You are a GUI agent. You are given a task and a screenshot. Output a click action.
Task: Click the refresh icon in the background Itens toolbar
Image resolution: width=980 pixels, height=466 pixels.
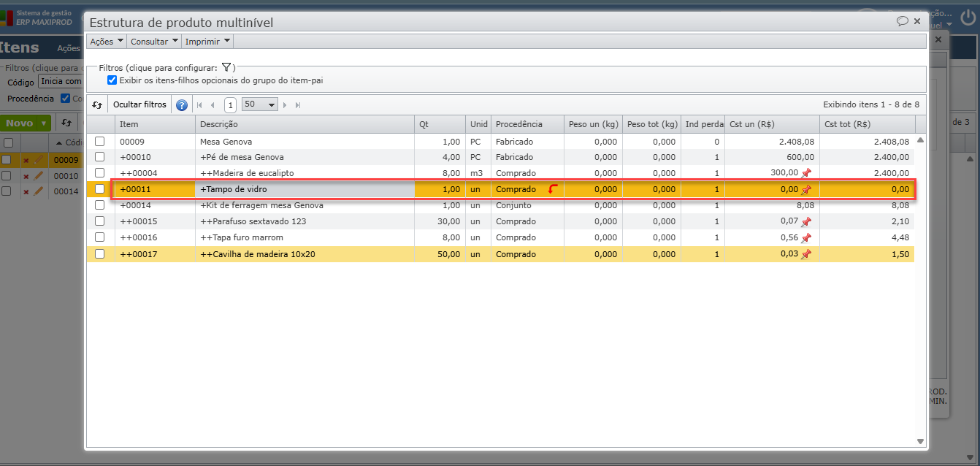(x=66, y=123)
